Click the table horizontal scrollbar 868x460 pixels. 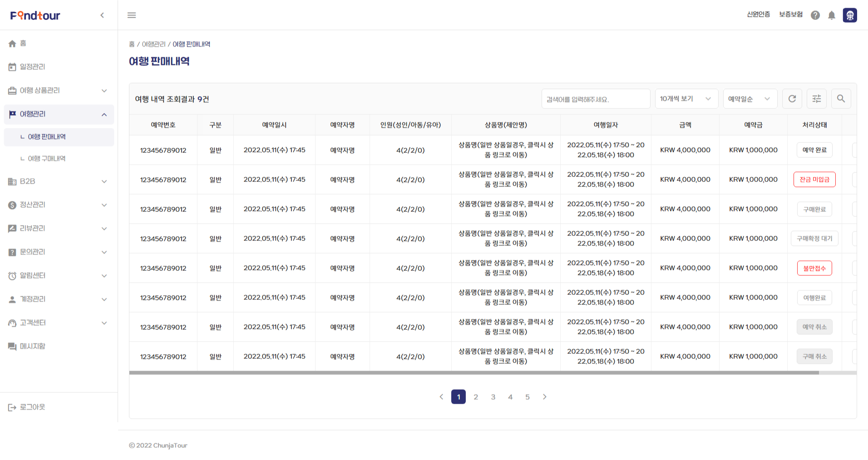coord(474,373)
